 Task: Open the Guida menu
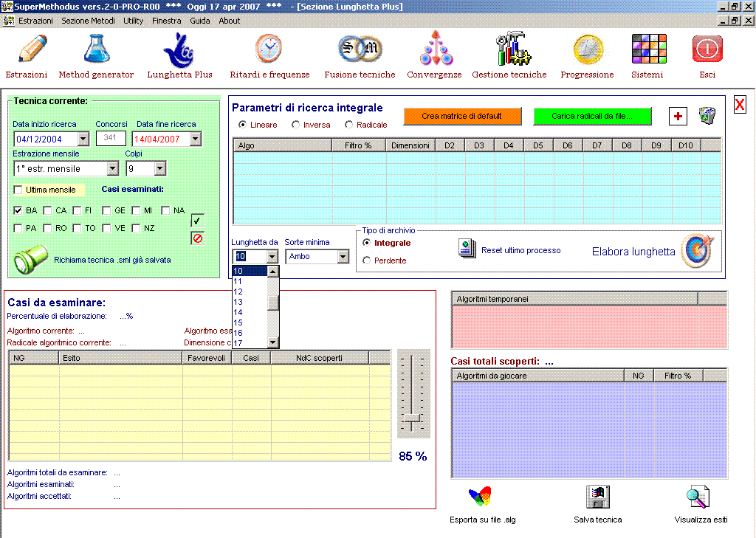[199, 21]
